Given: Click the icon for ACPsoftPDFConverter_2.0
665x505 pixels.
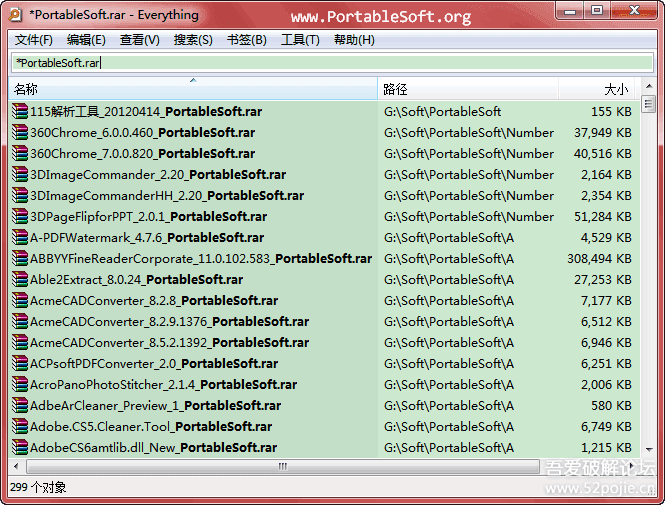Looking at the screenshot, I should coord(20,364).
